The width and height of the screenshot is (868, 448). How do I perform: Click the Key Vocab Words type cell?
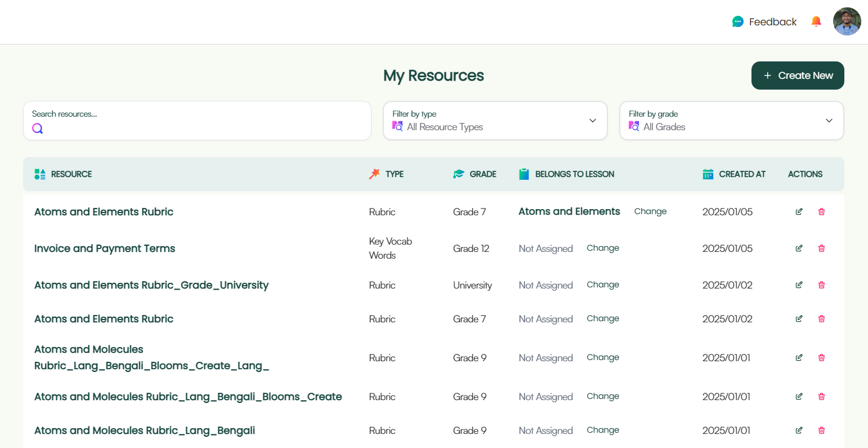coord(391,249)
